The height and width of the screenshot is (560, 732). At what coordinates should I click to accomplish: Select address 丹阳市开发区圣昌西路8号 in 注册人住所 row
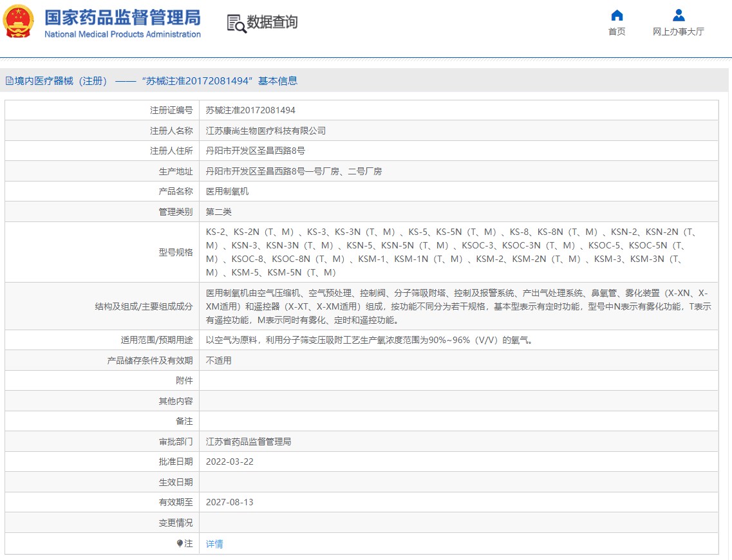pos(256,151)
